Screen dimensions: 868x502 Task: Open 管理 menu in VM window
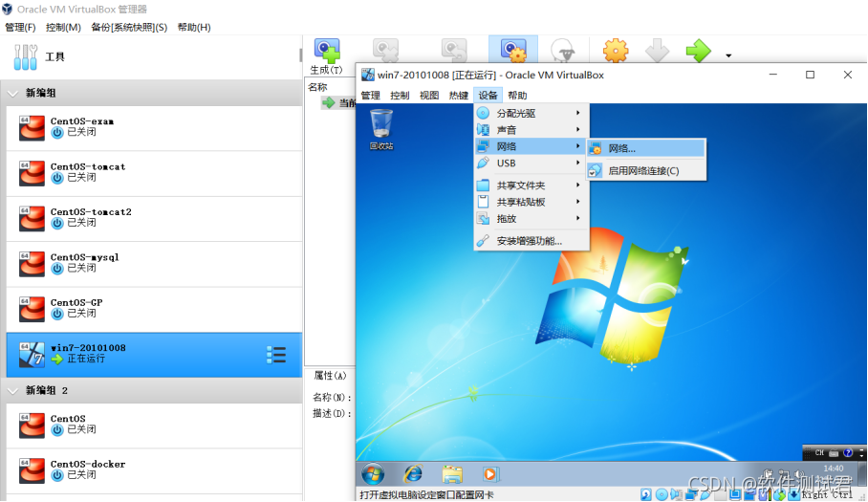tap(370, 96)
